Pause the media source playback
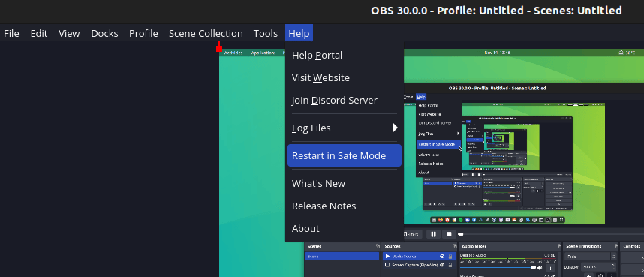 (x=433, y=234)
